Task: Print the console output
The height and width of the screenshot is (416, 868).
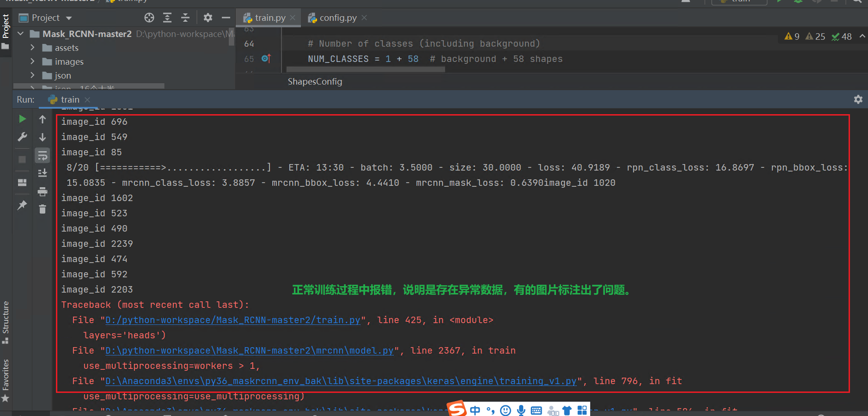Action: point(42,190)
